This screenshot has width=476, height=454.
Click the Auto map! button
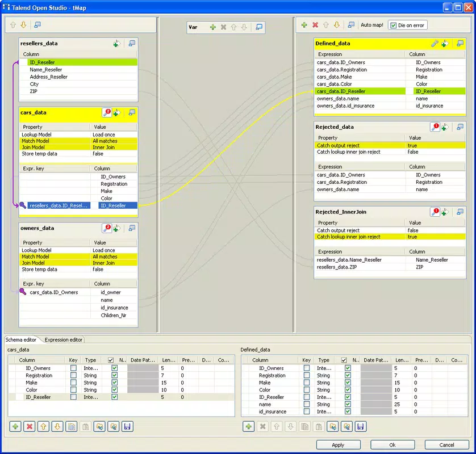point(372,25)
